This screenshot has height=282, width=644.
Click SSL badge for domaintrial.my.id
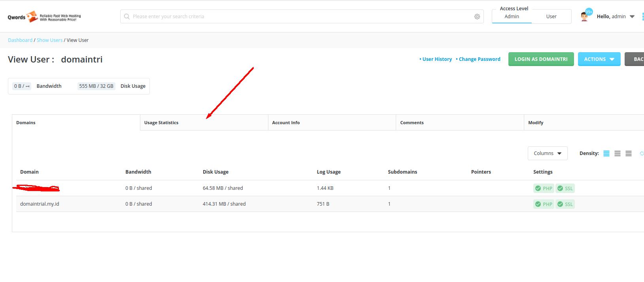point(565,204)
